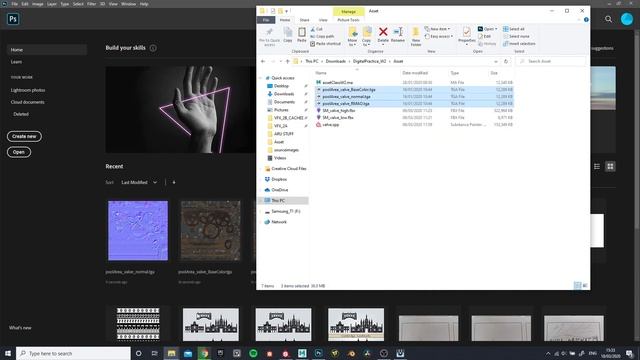
Task: Click History in Explorer Open group
Action: 487,44
